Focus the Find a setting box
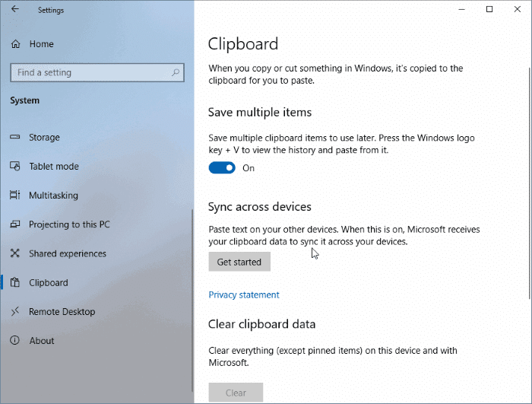Screen dimensions: 532x404 tap(97, 72)
